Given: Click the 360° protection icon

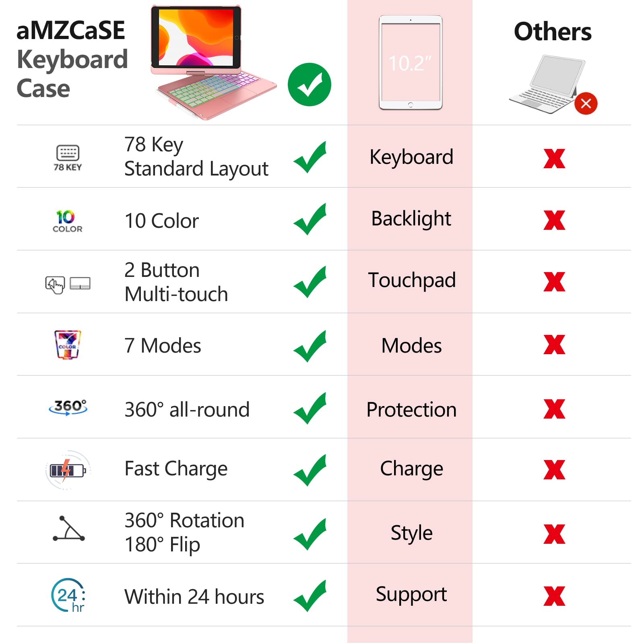Looking at the screenshot, I should 68,407.
